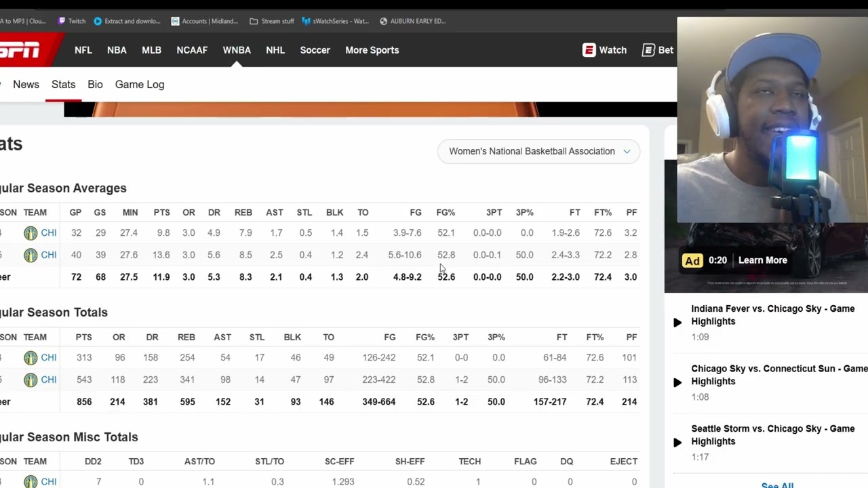Click the "STL/TO" column header
The height and width of the screenshot is (488, 868).
click(x=269, y=462)
